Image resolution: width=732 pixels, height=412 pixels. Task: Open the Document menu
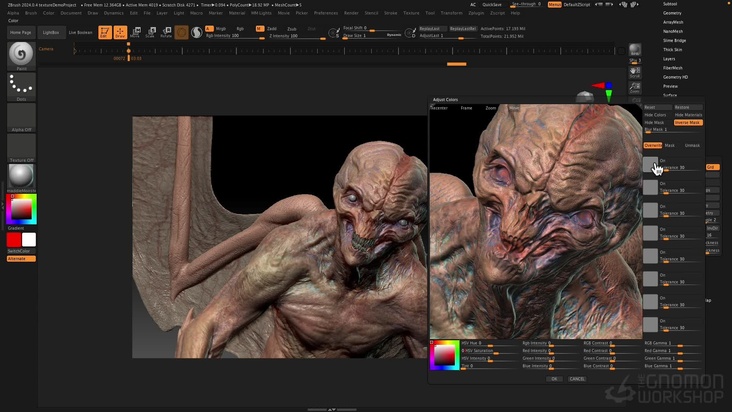pos(71,13)
